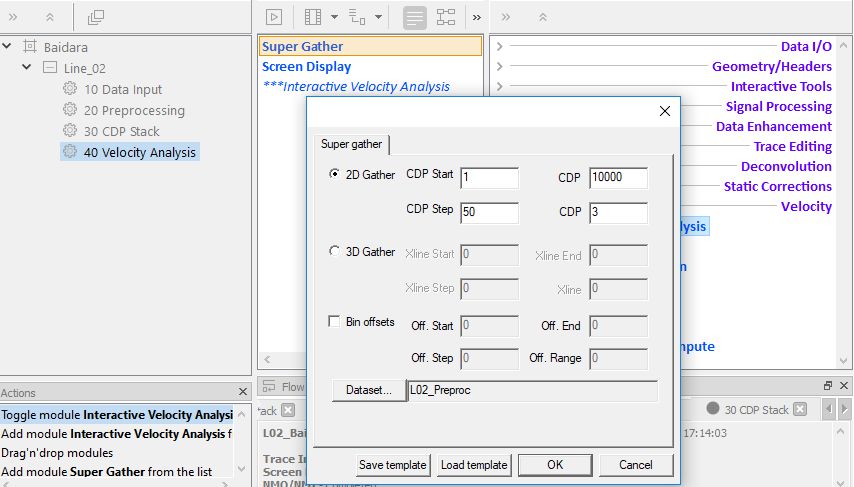Open the Flow tab below the flow editor
Image resolution: width=854 pixels, height=487 pixels.
tap(284, 387)
